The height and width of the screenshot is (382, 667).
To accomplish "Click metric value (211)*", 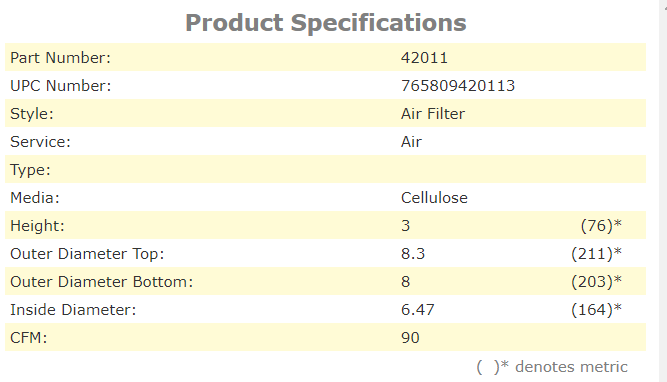I will coord(596,254).
